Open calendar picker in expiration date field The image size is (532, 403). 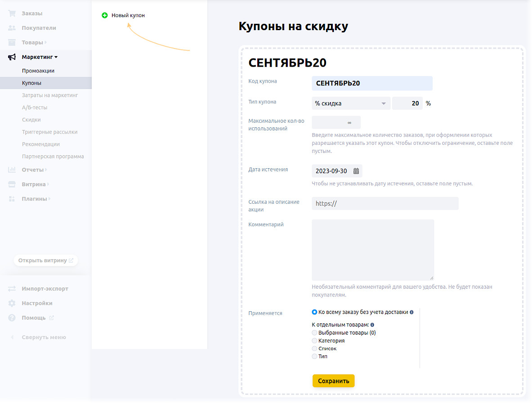click(x=356, y=171)
